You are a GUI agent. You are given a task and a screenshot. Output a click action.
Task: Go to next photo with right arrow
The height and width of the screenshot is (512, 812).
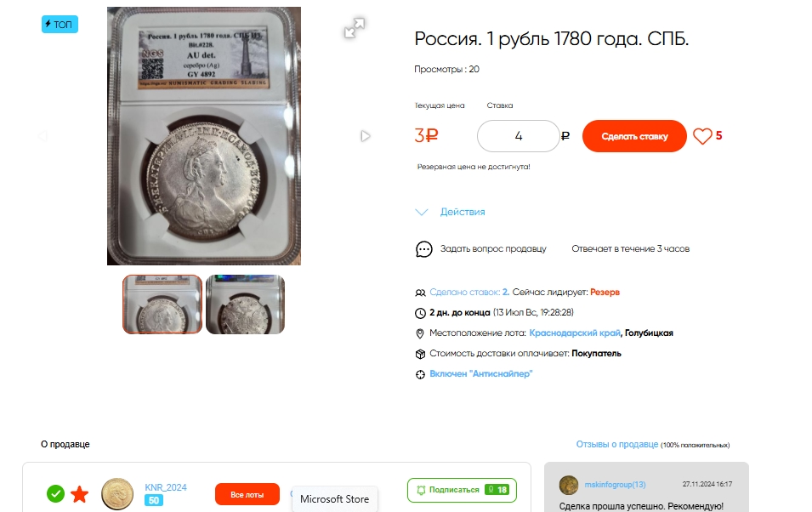(366, 136)
